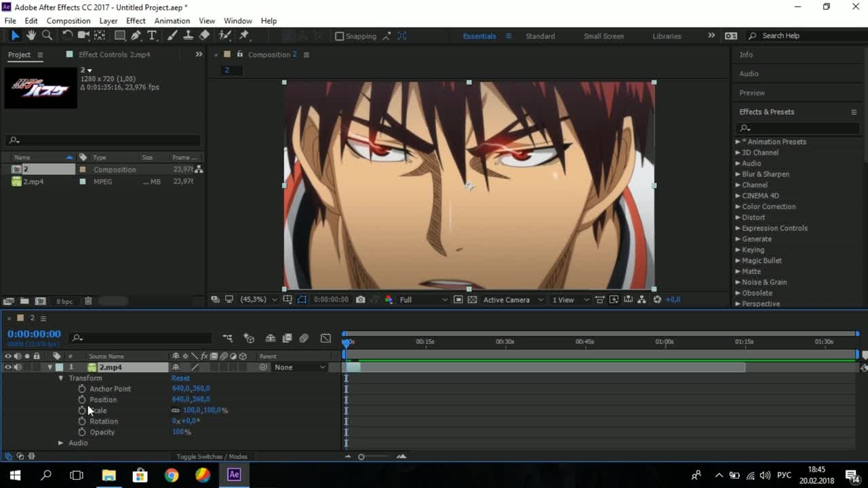
Task: Switch to the Standard workspace
Action: pyautogui.click(x=540, y=36)
